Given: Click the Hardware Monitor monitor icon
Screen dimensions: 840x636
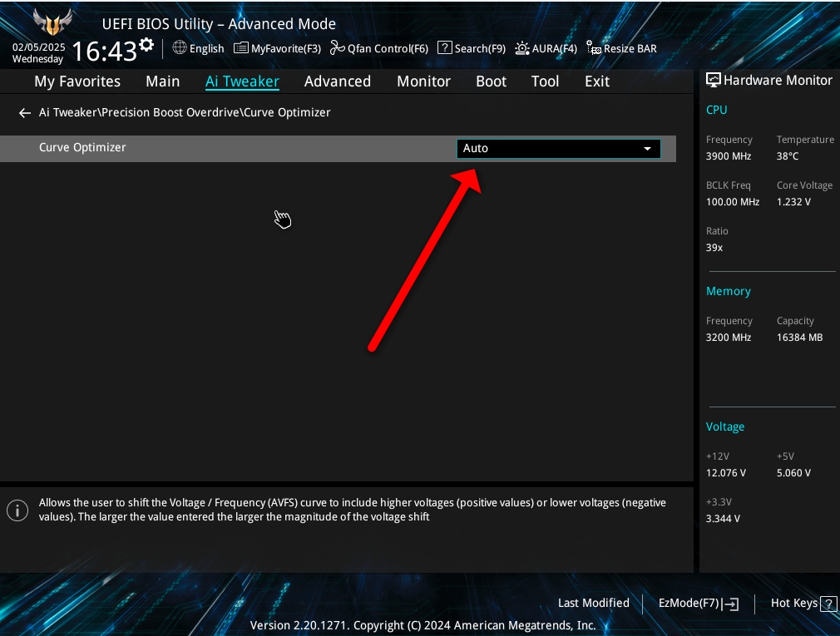Looking at the screenshot, I should [x=713, y=81].
